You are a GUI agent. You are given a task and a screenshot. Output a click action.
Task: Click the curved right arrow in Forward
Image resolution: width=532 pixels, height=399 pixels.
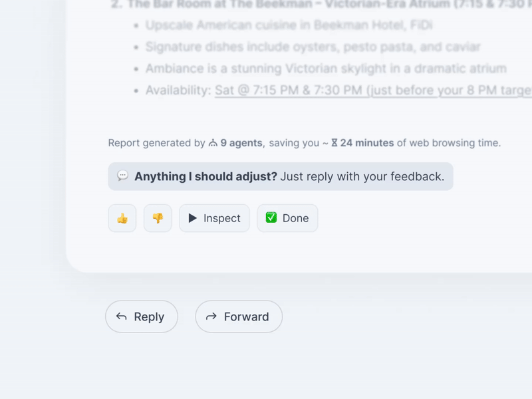coord(211,317)
